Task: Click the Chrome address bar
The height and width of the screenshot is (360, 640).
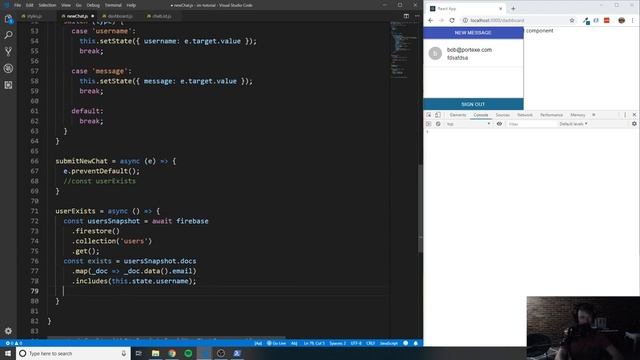Action: (513, 20)
